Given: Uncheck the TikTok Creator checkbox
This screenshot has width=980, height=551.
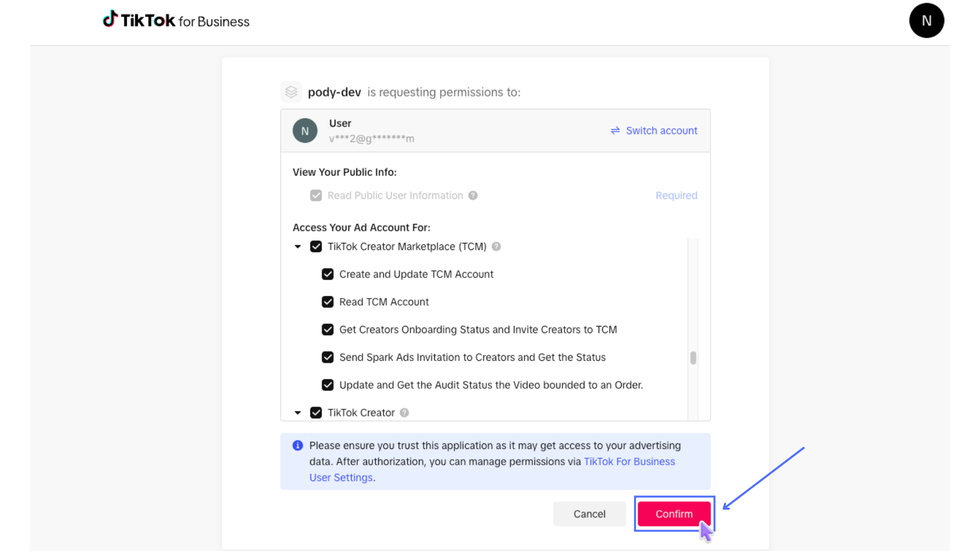Looking at the screenshot, I should pyautogui.click(x=316, y=413).
